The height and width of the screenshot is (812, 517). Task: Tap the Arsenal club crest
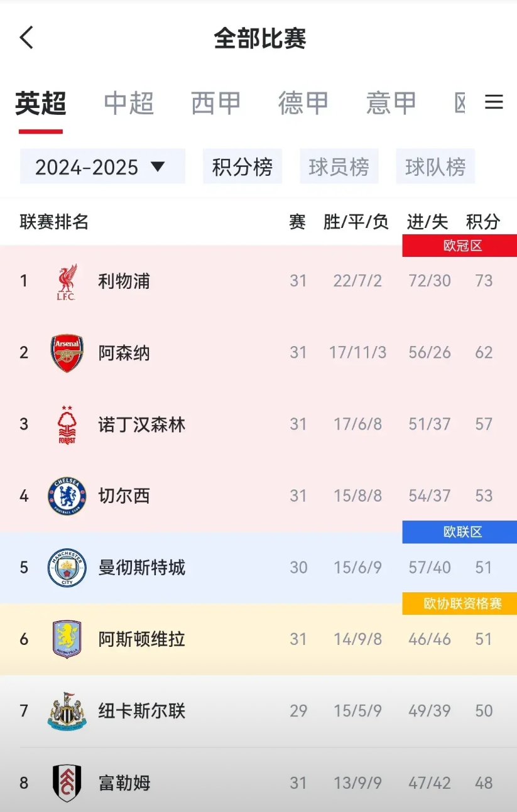(x=67, y=353)
